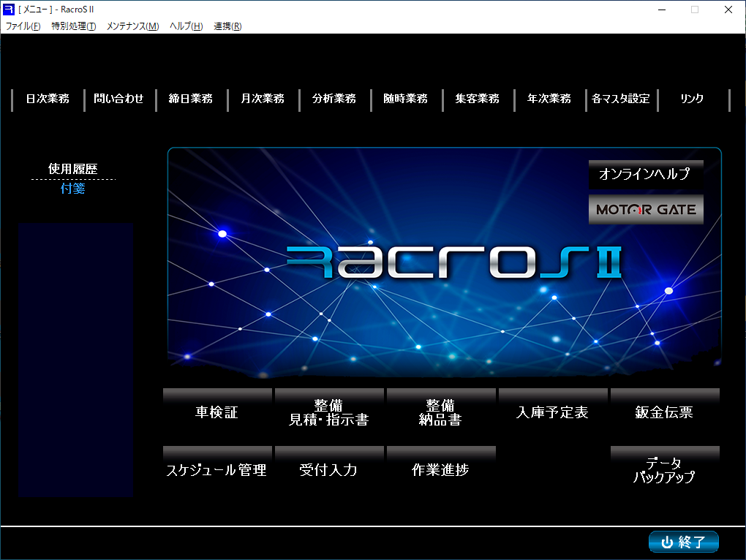Open 車検証 screen
This screenshot has width=746, height=560.
[x=217, y=412]
